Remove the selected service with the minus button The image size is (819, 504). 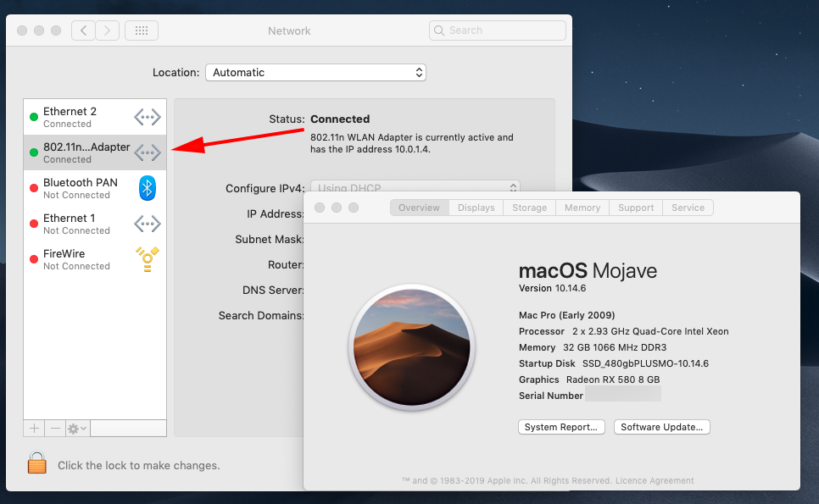(x=55, y=429)
